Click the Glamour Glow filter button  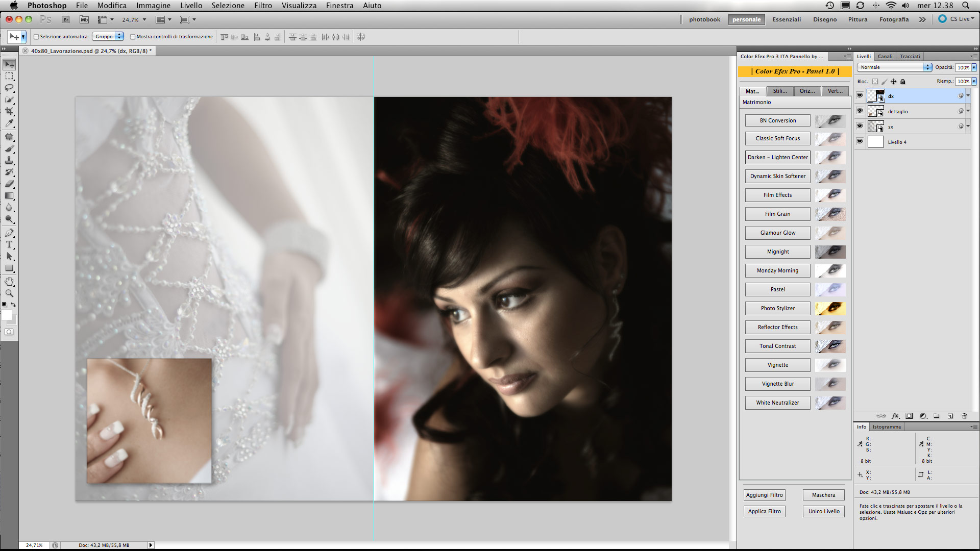tap(777, 233)
